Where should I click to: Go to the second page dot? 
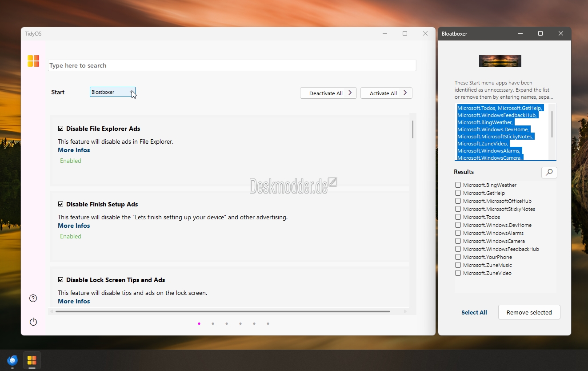(213, 324)
